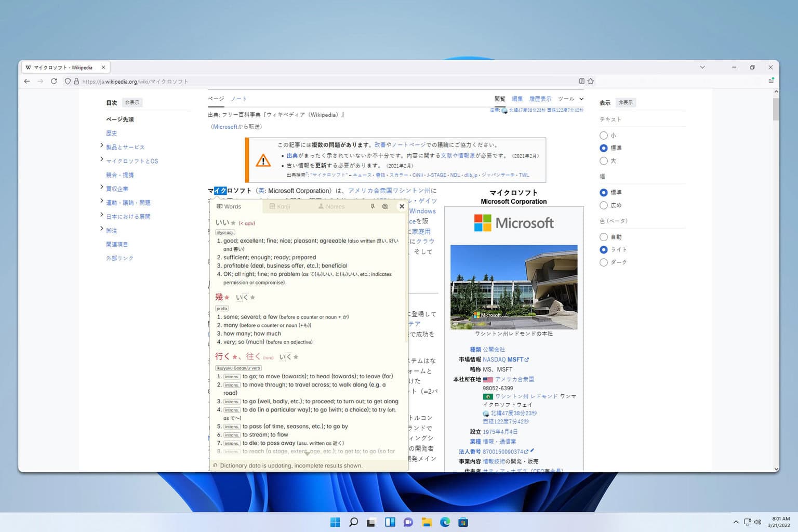798x532 pixels.
Task: Open the Windows Start menu
Action: [x=335, y=522]
